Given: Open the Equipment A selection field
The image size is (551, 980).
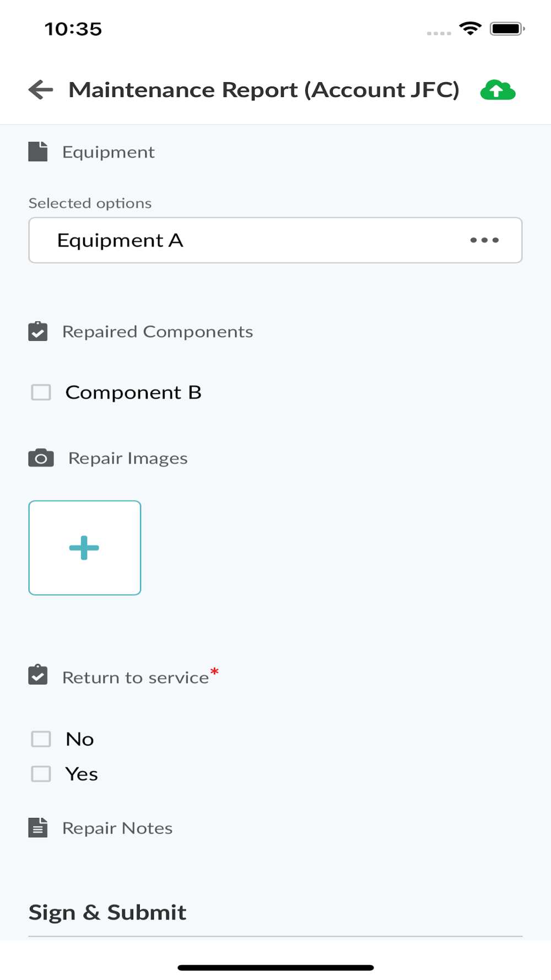Looking at the screenshot, I should (248, 240).
